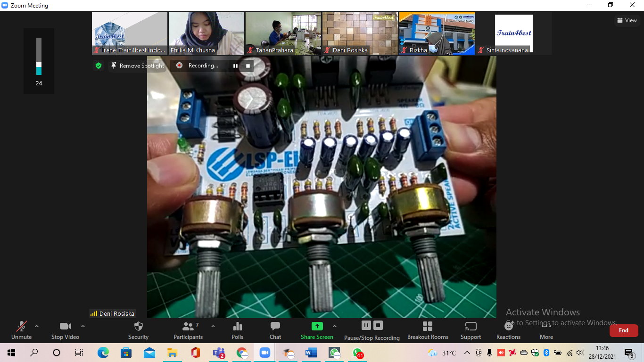
Task: Expand audio options arrow next to Unmute
Action: (x=37, y=326)
